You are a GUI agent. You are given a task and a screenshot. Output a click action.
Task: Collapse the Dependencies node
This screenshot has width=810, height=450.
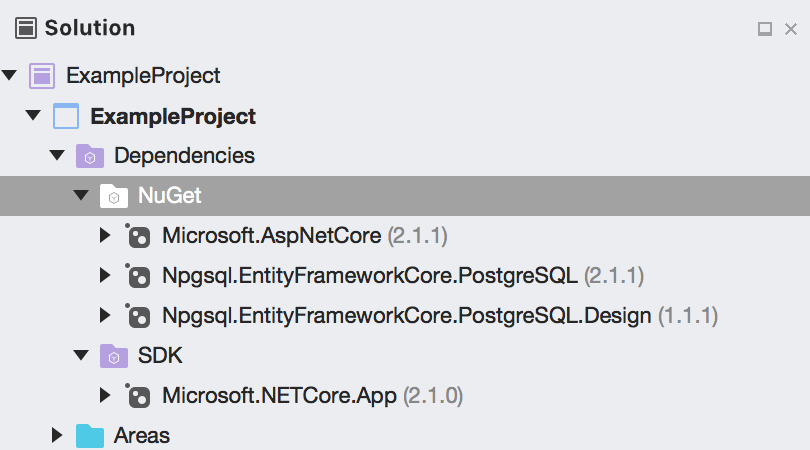[57, 155]
